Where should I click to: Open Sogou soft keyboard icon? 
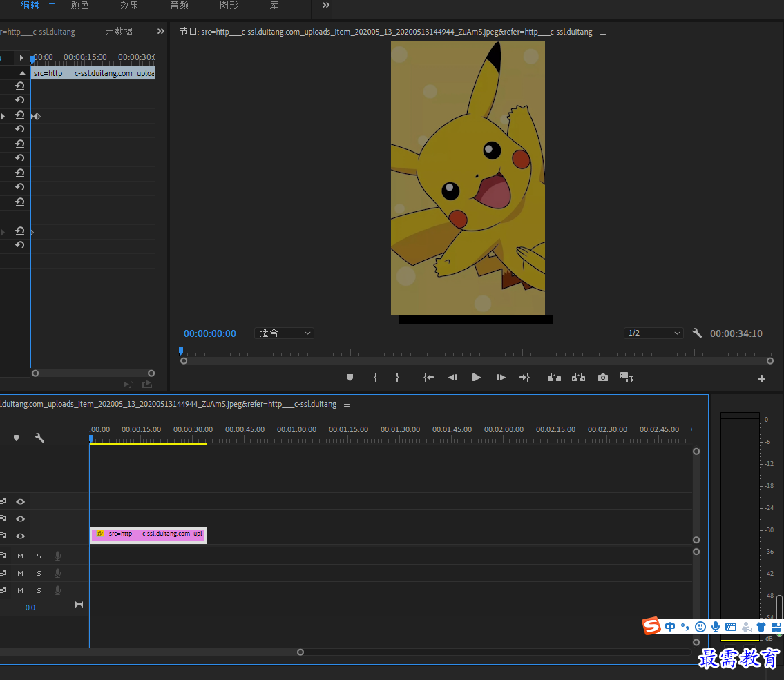[x=731, y=627]
